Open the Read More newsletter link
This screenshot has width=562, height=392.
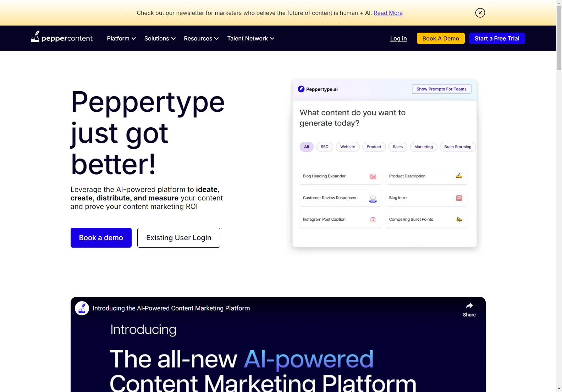(x=388, y=13)
